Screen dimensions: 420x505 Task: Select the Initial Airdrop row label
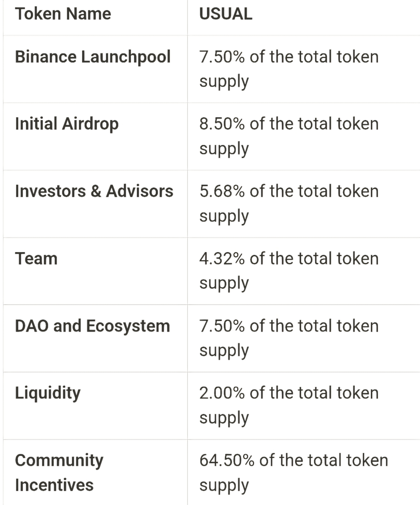[67, 124]
